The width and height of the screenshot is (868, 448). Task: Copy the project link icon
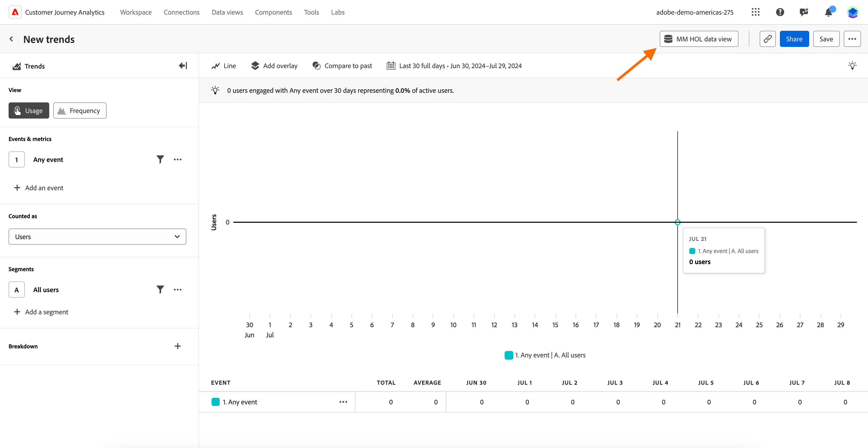pyautogui.click(x=767, y=39)
